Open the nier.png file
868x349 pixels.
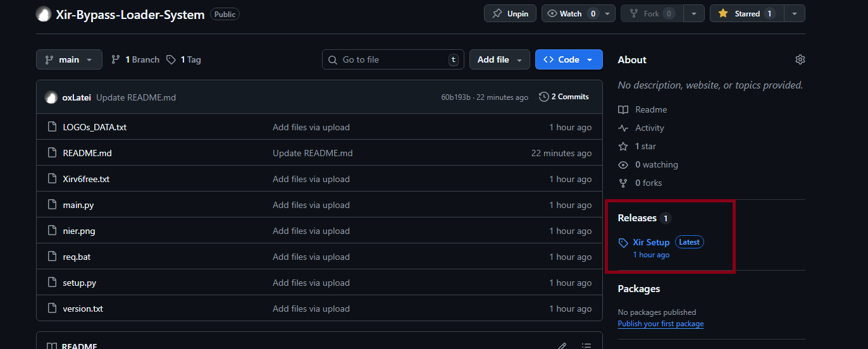coord(79,231)
